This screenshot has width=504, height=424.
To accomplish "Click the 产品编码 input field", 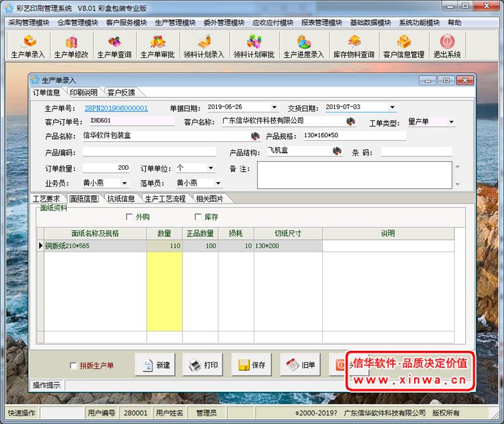I will tap(149, 152).
